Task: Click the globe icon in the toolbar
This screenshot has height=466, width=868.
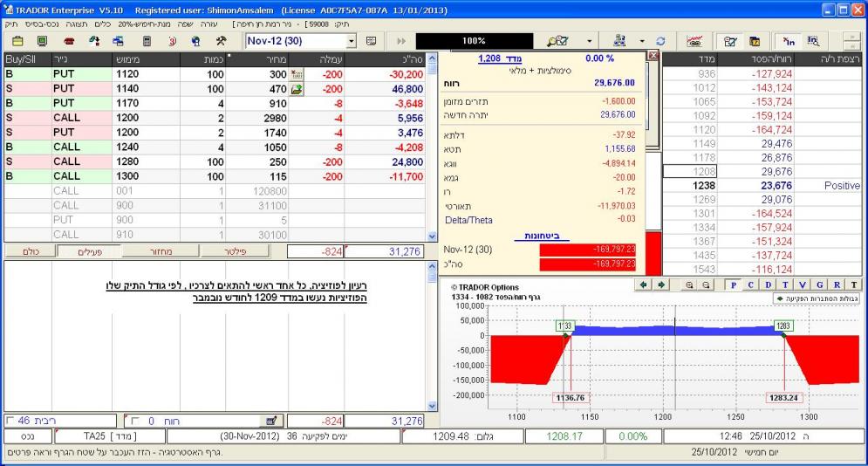Action: click(x=197, y=41)
